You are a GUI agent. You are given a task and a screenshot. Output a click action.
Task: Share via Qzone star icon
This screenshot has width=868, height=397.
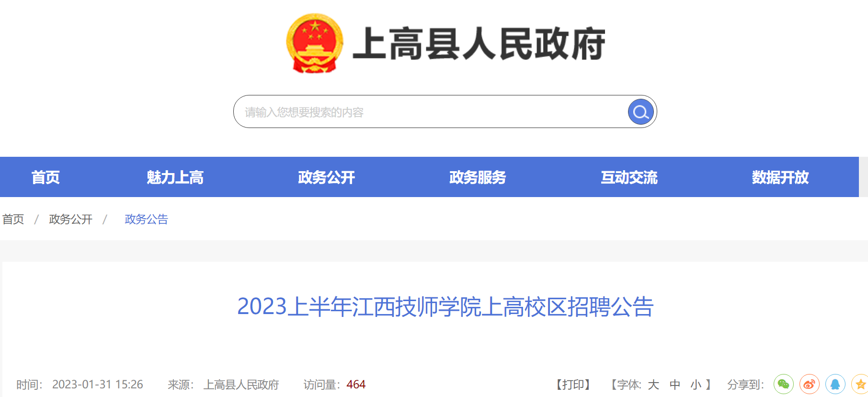click(860, 384)
